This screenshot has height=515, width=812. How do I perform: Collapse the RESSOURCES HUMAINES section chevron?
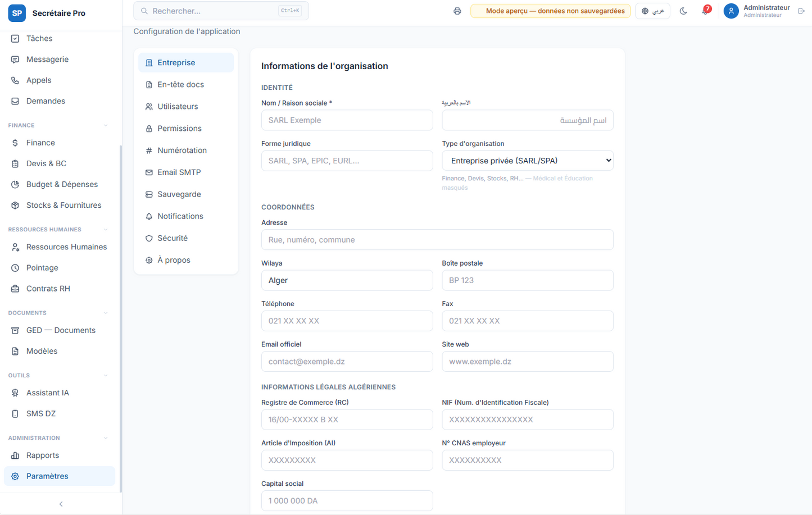click(x=106, y=230)
